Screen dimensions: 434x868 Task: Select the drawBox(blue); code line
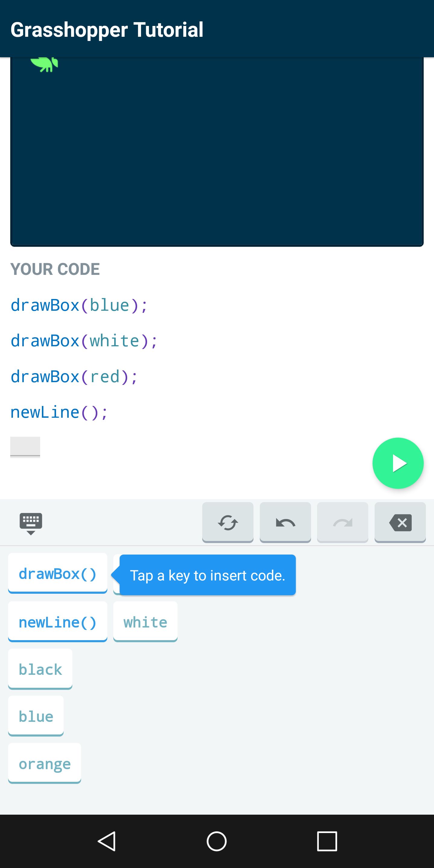click(x=79, y=305)
